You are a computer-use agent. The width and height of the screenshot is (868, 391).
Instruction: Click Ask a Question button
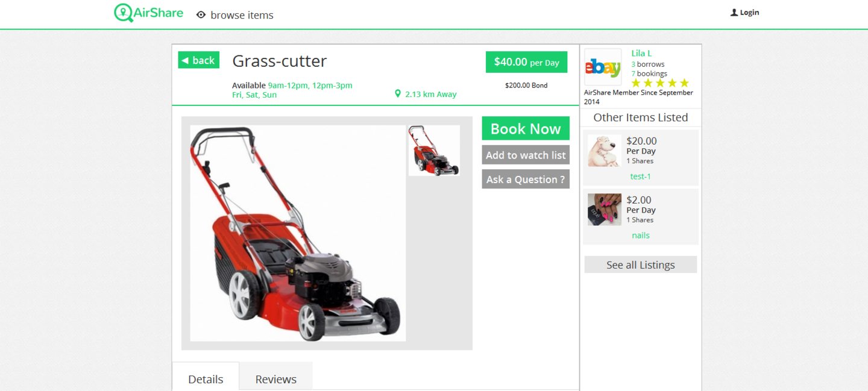526,180
